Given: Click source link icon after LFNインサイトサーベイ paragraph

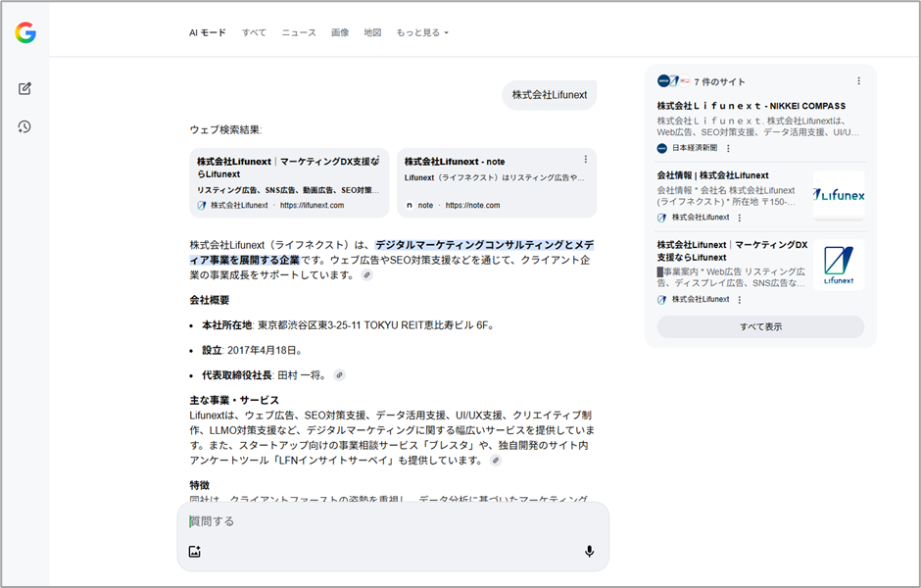Looking at the screenshot, I should 496,461.
